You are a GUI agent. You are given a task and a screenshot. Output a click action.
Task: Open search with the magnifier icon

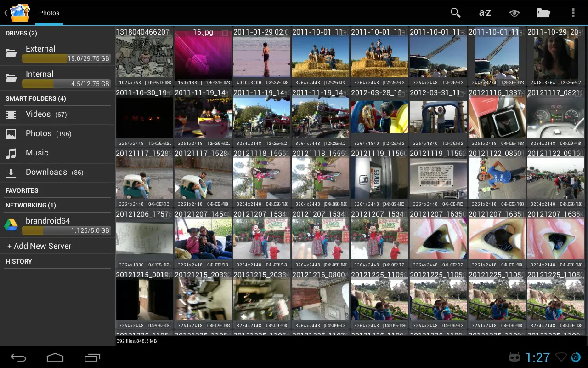pos(455,13)
